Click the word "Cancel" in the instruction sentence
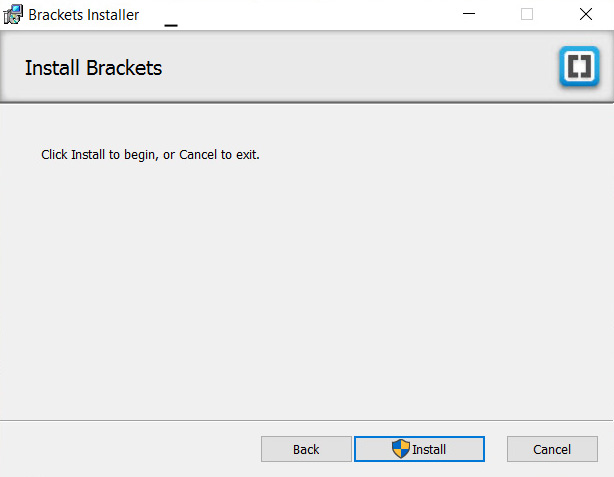The height and width of the screenshot is (477, 614). point(198,155)
